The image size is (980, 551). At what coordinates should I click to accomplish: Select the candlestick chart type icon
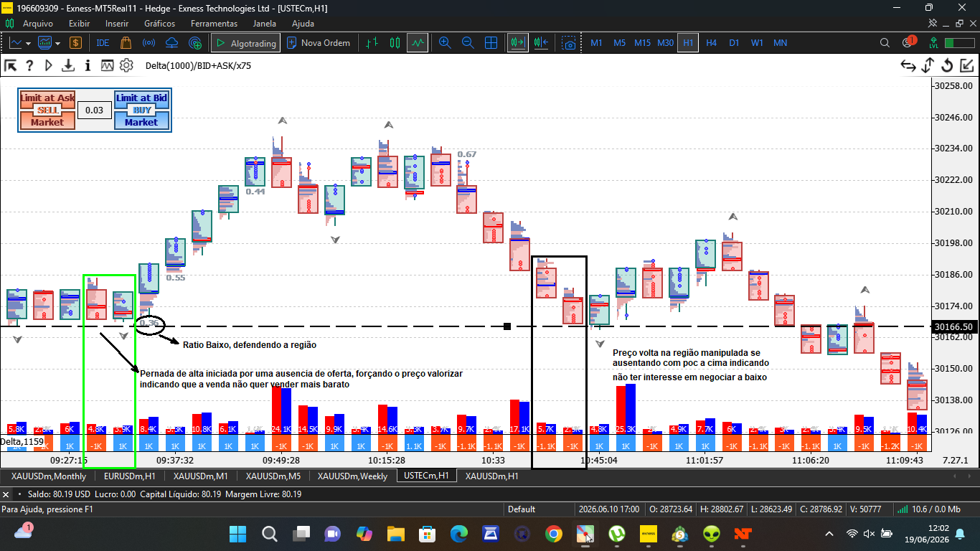tap(395, 43)
